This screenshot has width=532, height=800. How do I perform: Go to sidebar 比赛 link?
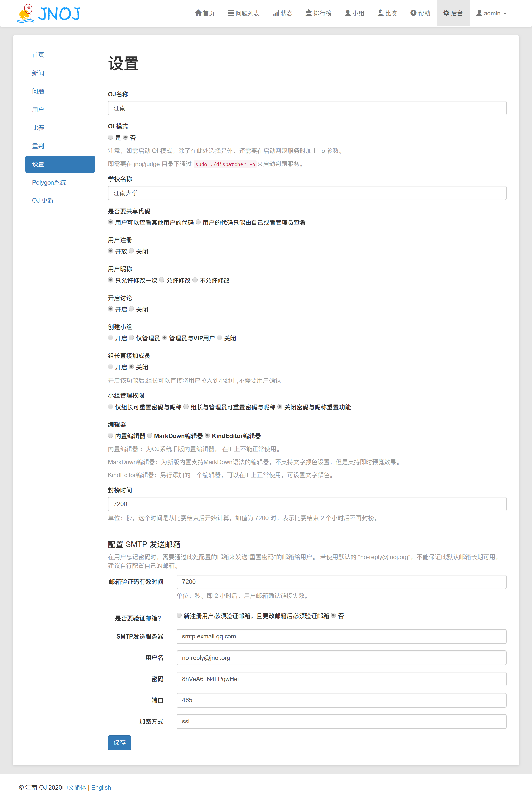point(38,128)
